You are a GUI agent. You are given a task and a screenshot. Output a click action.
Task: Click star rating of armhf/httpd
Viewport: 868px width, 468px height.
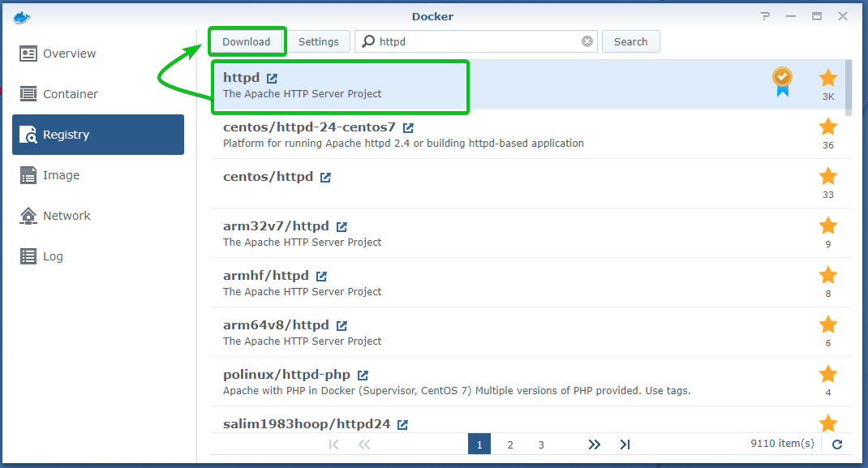(828, 275)
